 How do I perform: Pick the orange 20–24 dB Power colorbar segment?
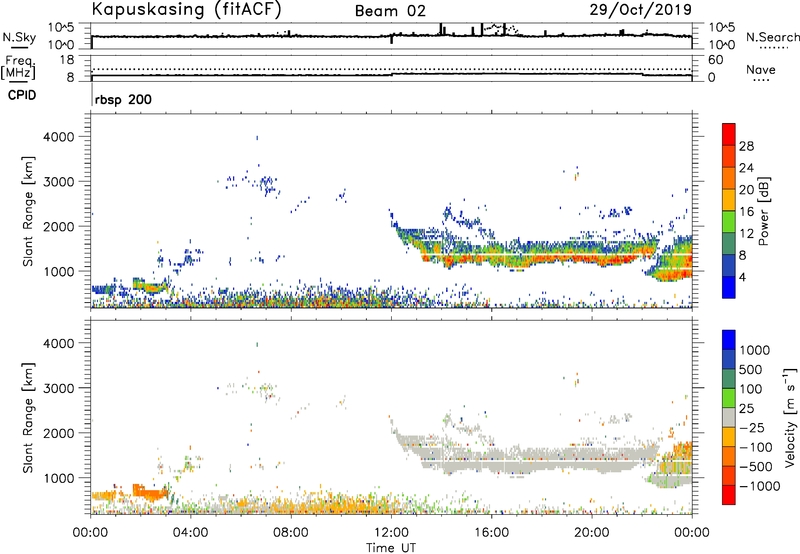click(x=729, y=178)
